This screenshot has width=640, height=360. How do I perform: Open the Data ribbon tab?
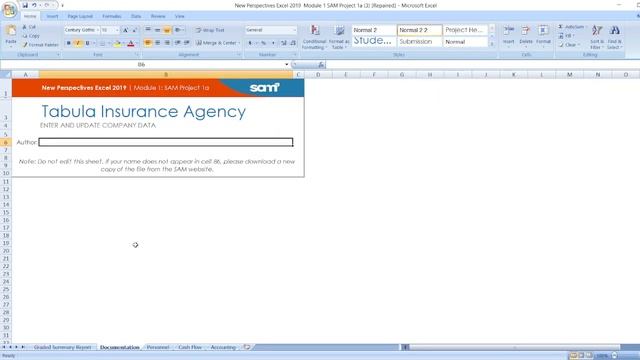click(136, 16)
